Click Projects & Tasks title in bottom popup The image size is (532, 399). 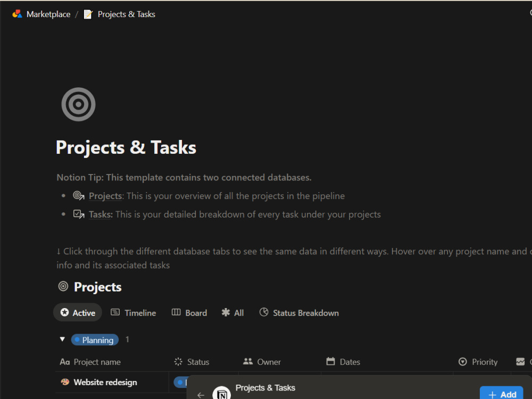(265, 388)
